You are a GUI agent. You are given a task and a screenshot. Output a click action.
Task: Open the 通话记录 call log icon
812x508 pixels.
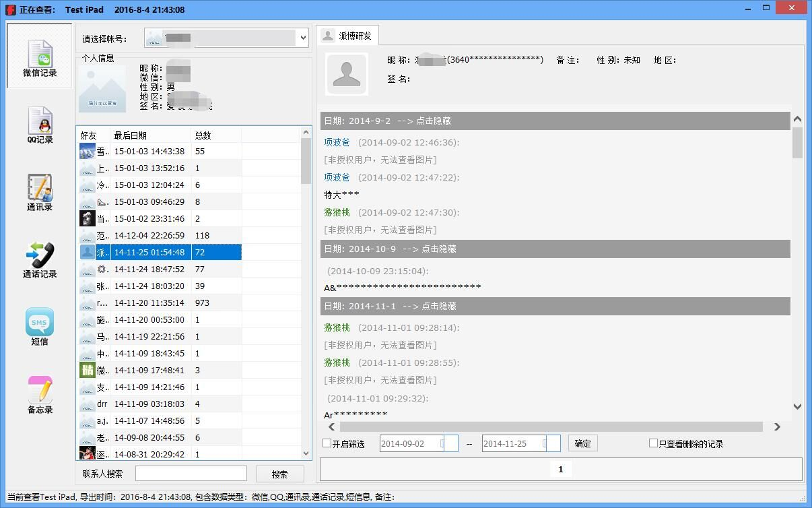[40, 258]
